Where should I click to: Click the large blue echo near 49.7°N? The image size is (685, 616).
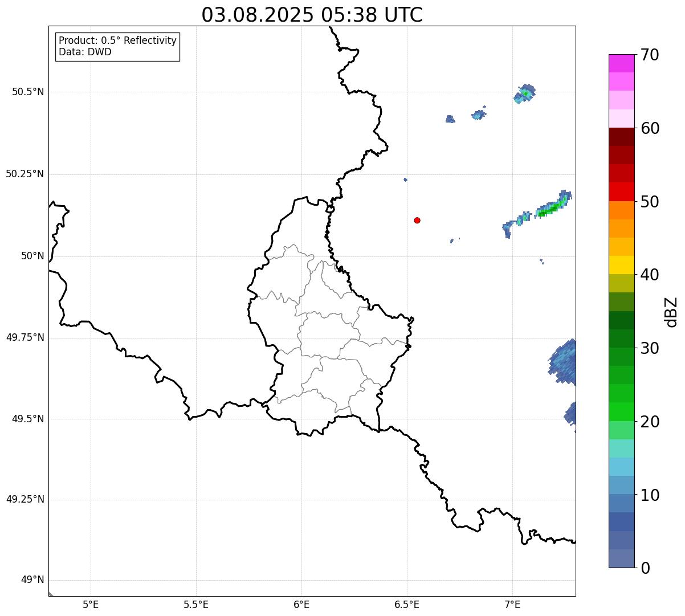(563, 361)
